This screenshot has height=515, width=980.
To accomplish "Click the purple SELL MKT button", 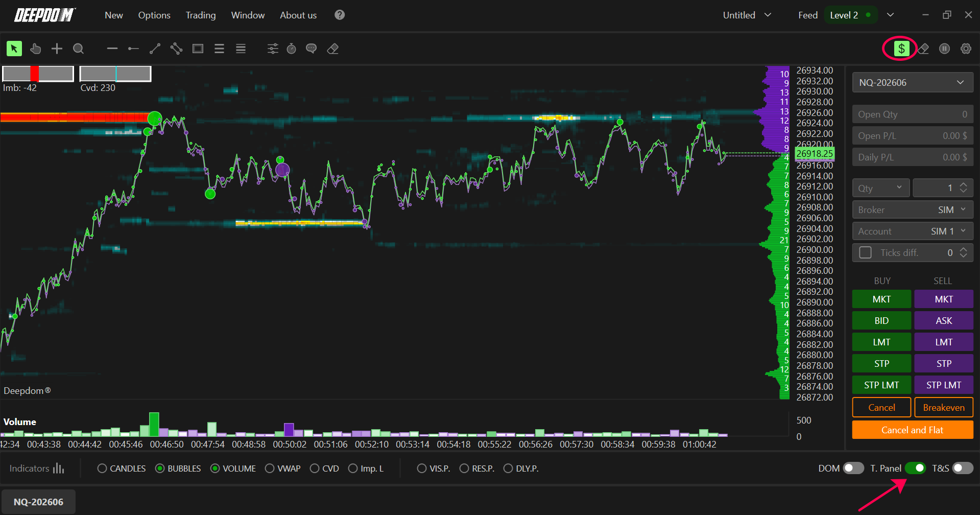I will click(x=944, y=299).
